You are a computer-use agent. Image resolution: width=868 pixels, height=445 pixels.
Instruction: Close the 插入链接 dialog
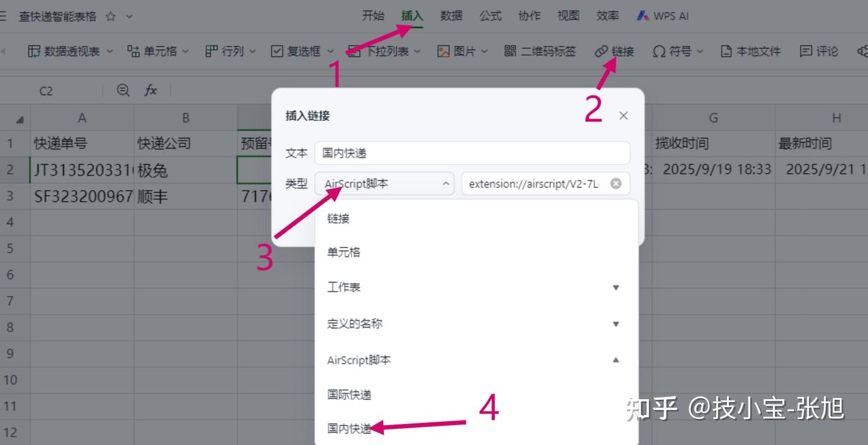pos(623,116)
